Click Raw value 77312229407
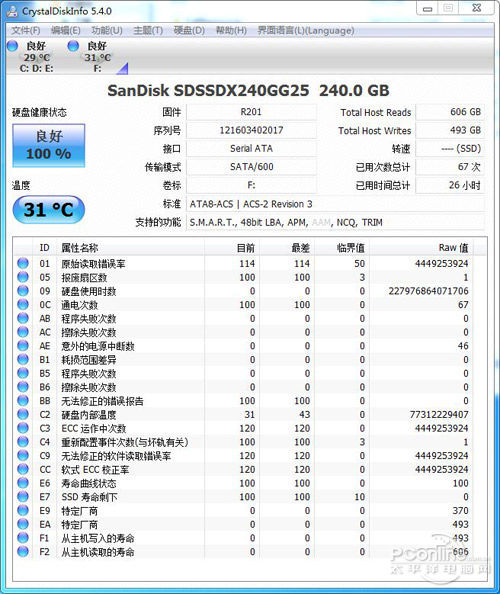The height and width of the screenshot is (594, 500). (439, 414)
